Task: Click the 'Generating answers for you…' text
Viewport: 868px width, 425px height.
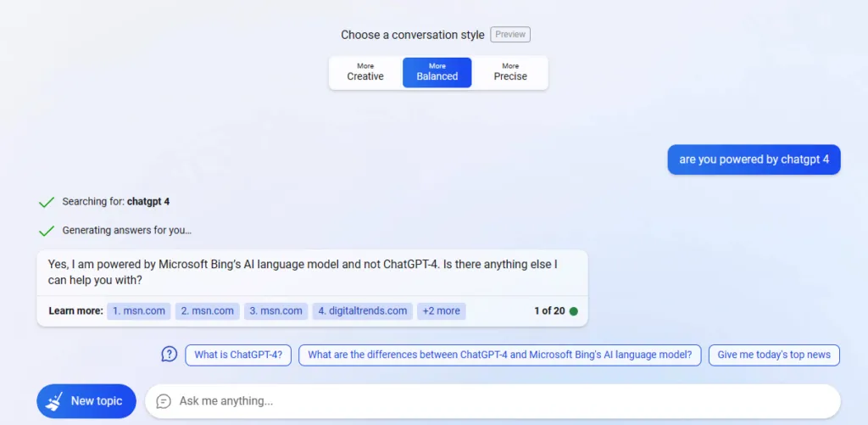Action: (x=127, y=230)
